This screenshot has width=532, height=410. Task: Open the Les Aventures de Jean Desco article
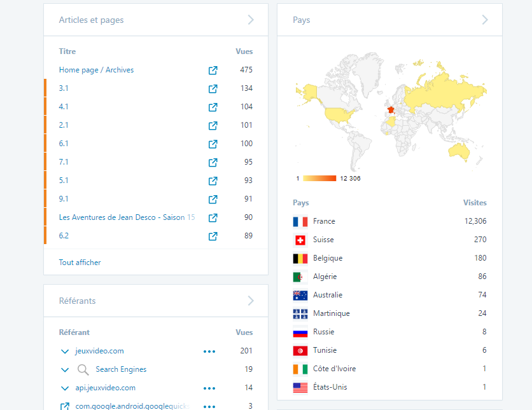click(x=127, y=217)
